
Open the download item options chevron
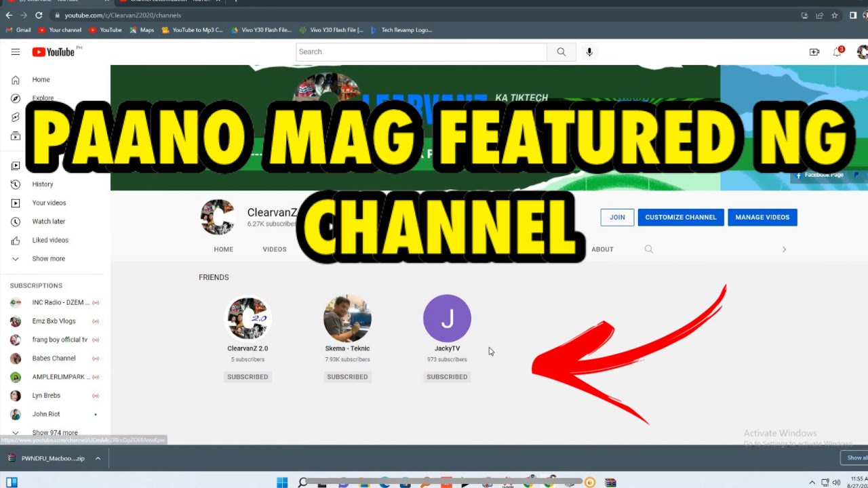tap(98, 458)
